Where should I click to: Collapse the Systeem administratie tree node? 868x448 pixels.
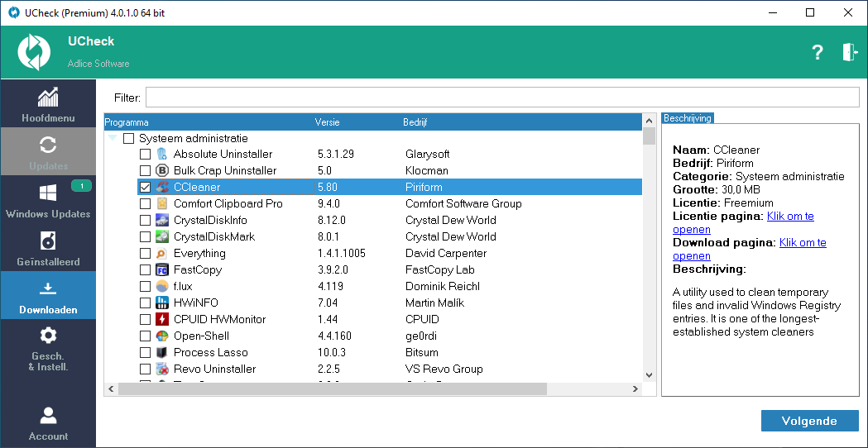113,138
